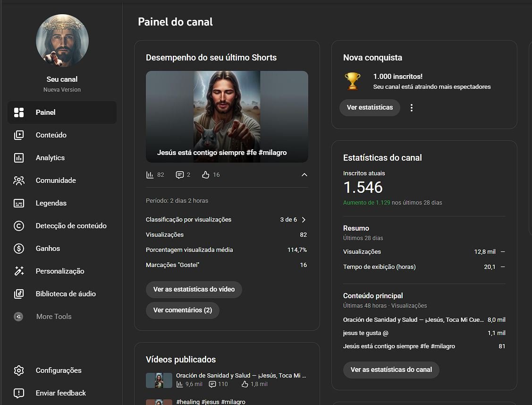Screen dimensions: 532x405
Task: Click Ver estatísticas button in Nova conquista
Action: pyautogui.click(x=370, y=108)
